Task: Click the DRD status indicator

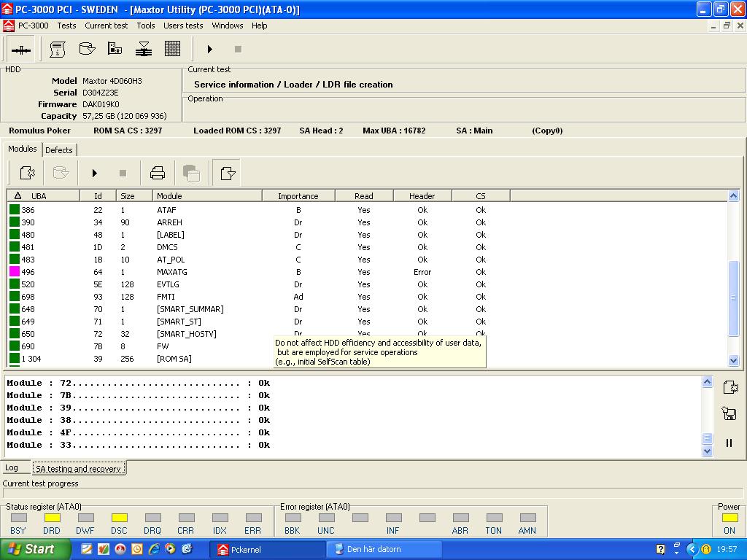Action: (x=53, y=518)
